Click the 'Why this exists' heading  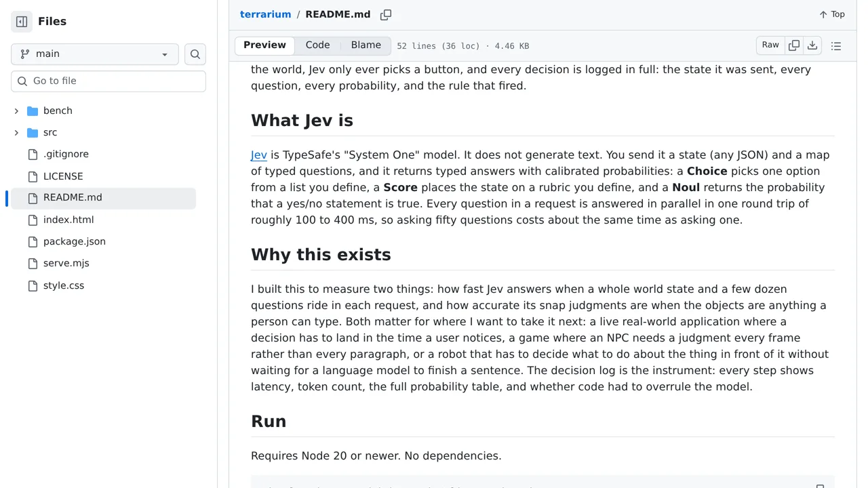(x=321, y=255)
